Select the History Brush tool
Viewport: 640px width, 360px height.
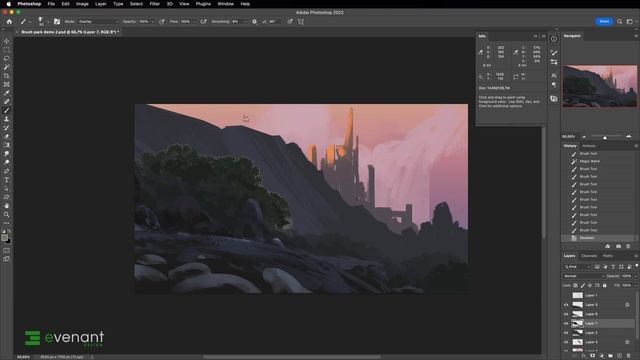(7, 128)
